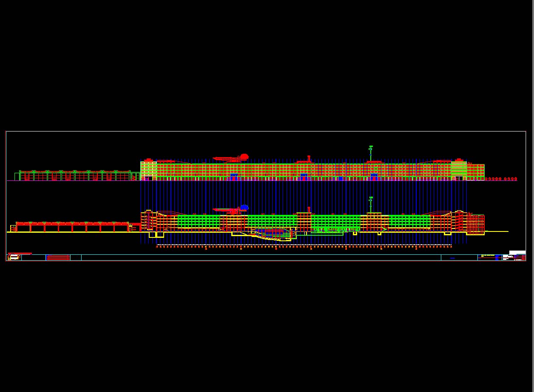Click the red hatched block in the bottom title strip

pos(58,257)
